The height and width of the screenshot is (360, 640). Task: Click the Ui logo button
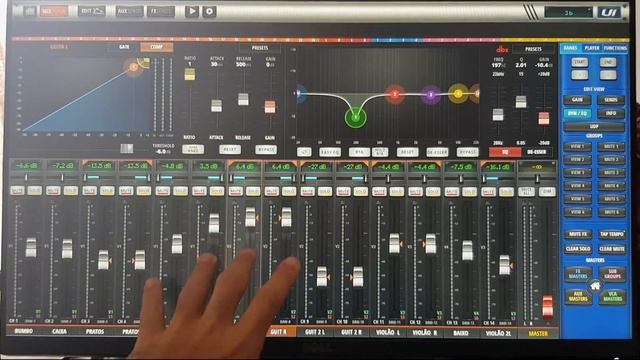(x=610, y=12)
